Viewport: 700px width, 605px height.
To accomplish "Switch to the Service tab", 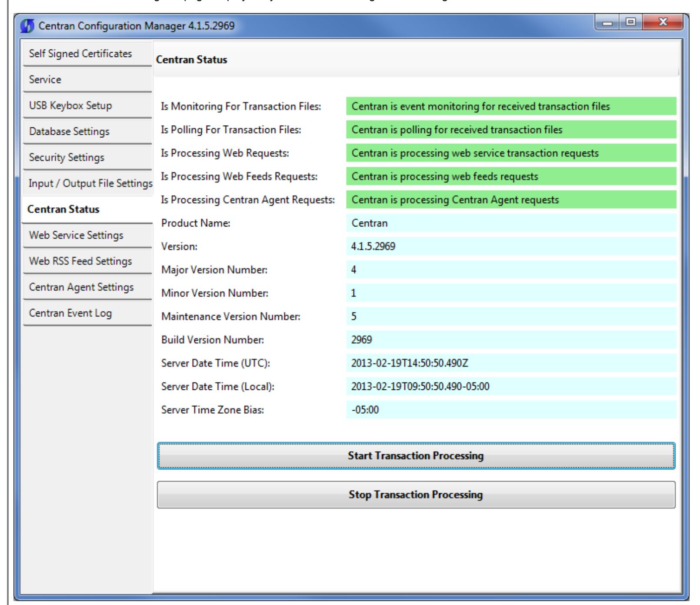I will (87, 80).
